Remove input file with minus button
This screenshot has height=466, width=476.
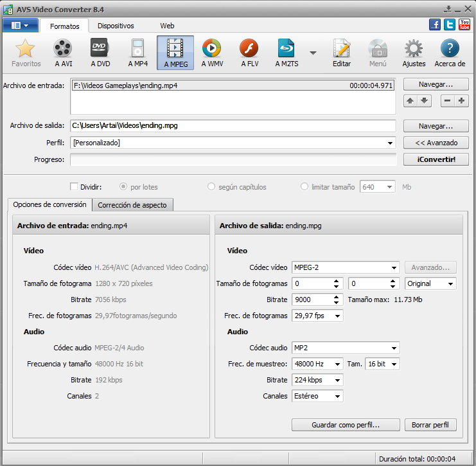pyautogui.click(x=448, y=101)
